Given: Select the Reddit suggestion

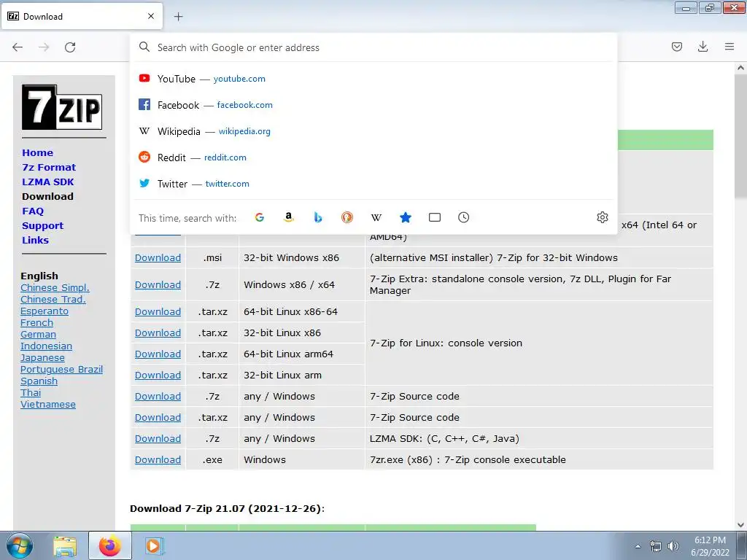Looking at the screenshot, I should [373, 157].
